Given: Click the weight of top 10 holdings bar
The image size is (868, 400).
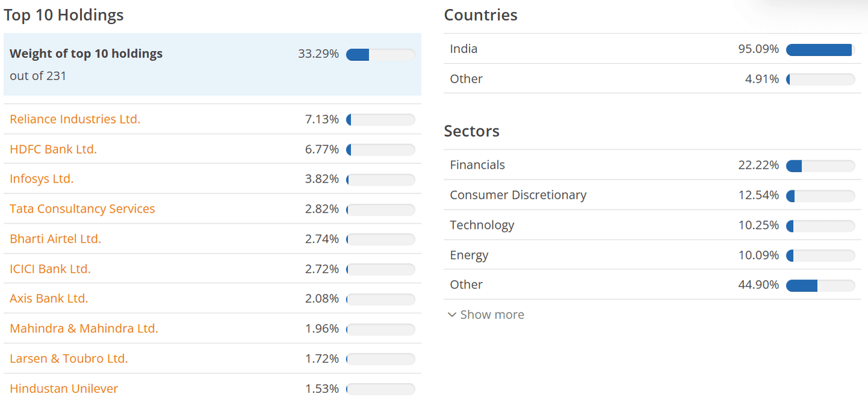Looking at the screenshot, I should (x=380, y=54).
